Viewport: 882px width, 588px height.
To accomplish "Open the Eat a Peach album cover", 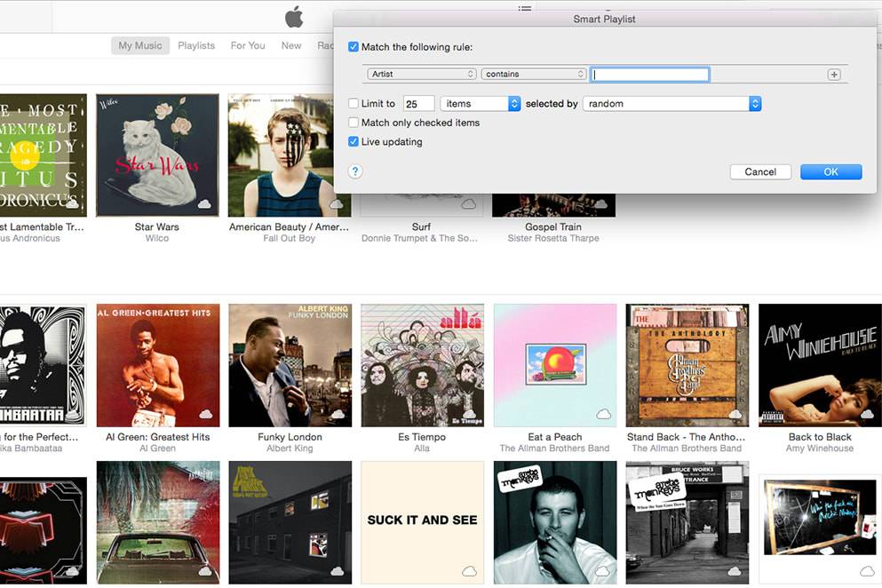I will (x=555, y=365).
